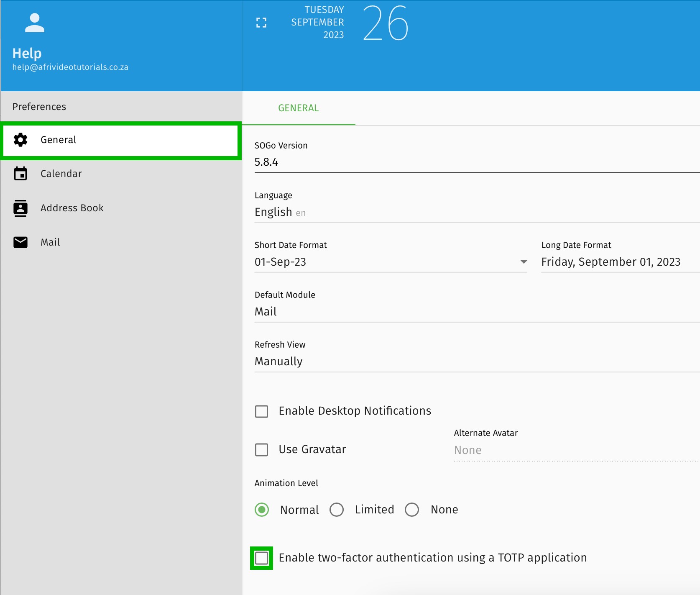Screen dimensions: 700x595
Task: Click the fullscreen expand icon
Action: (x=261, y=23)
